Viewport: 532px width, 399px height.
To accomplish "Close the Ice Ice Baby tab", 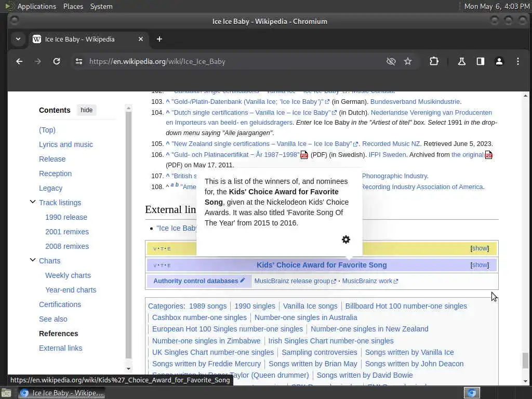I will tap(141, 39).
